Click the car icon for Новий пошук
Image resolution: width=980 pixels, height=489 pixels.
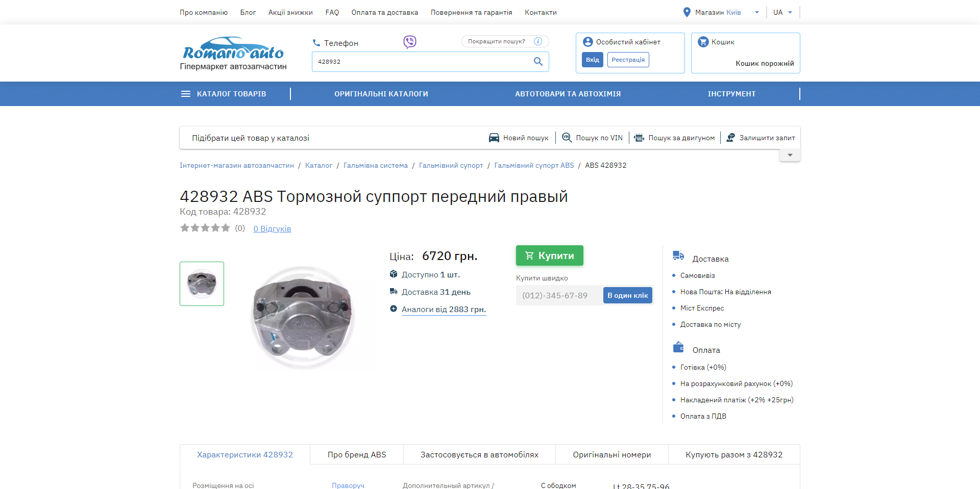pyautogui.click(x=494, y=138)
